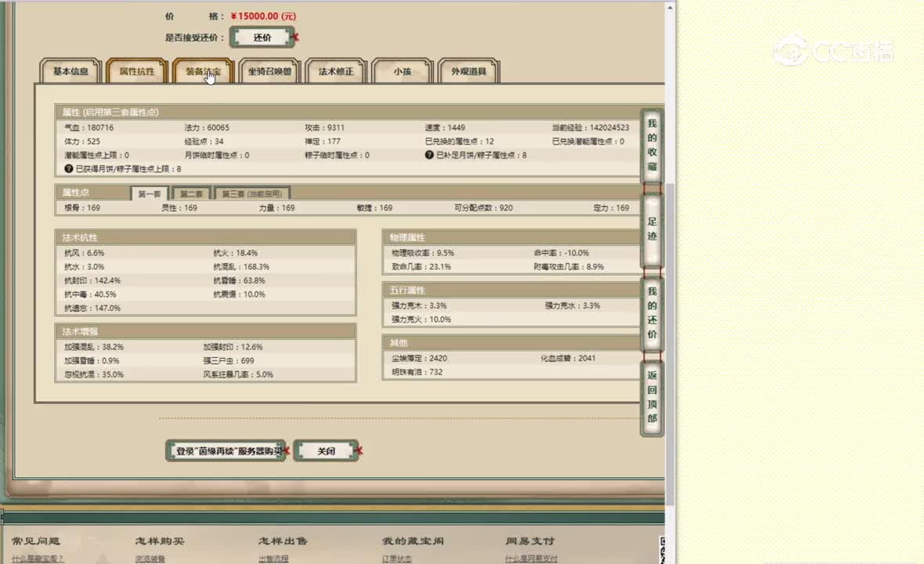Click the 气血：180716 value

pyautogui.click(x=89, y=128)
